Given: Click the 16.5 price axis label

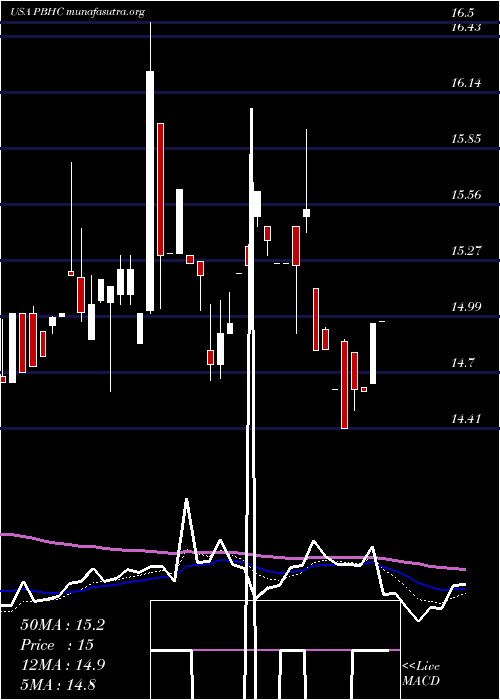Looking at the screenshot, I should click(x=462, y=12).
